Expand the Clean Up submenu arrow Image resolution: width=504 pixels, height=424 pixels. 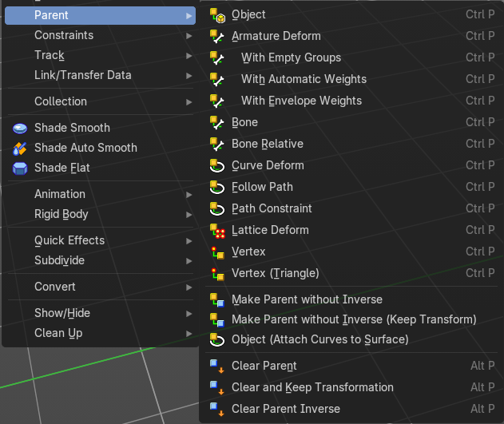point(189,334)
